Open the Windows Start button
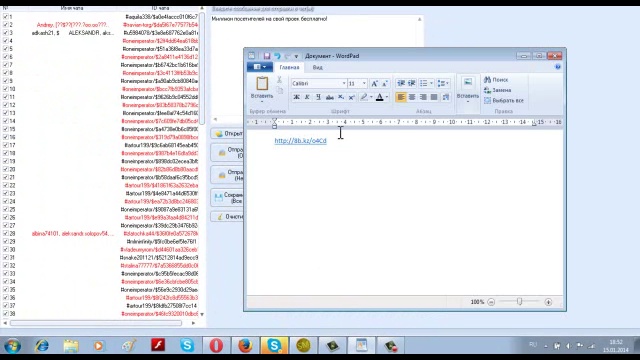Image resolution: width=640 pixels, height=360 pixels. pyautogui.click(x=12, y=346)
